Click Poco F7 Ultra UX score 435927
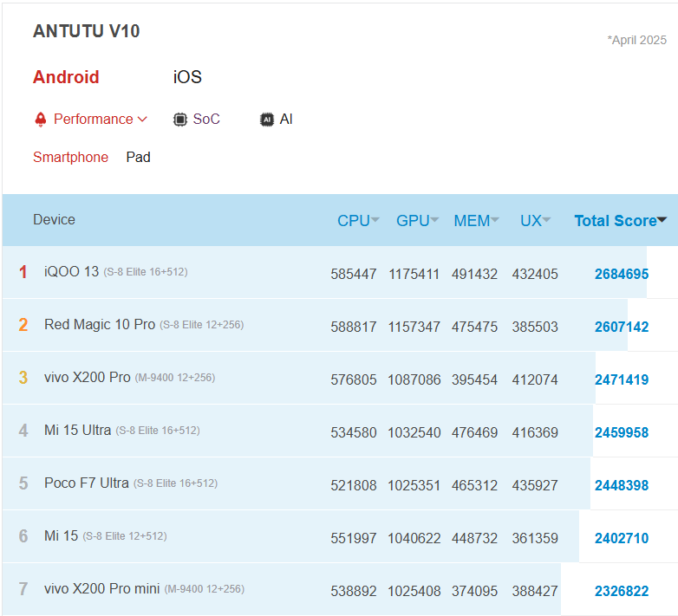The height and width of the screenshot is (616, 678). [x=535, y=485]
